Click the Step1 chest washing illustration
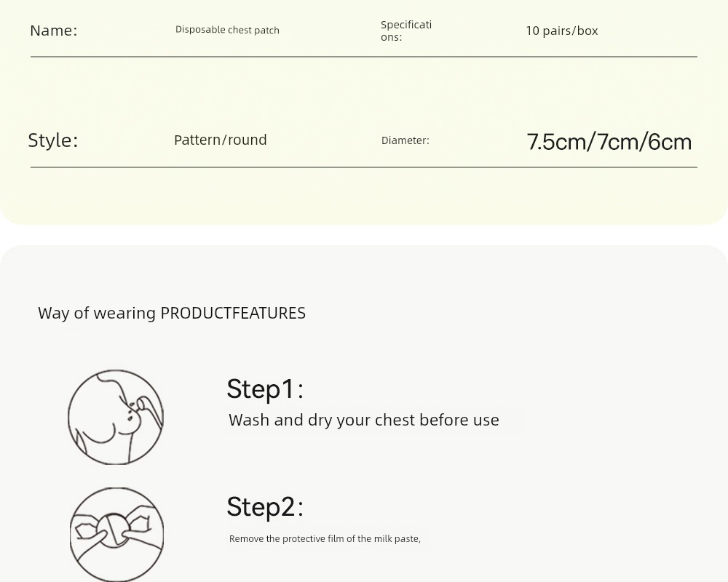This screenshot has width=728, height=582. pyautogui.click(x=116, y=417)
